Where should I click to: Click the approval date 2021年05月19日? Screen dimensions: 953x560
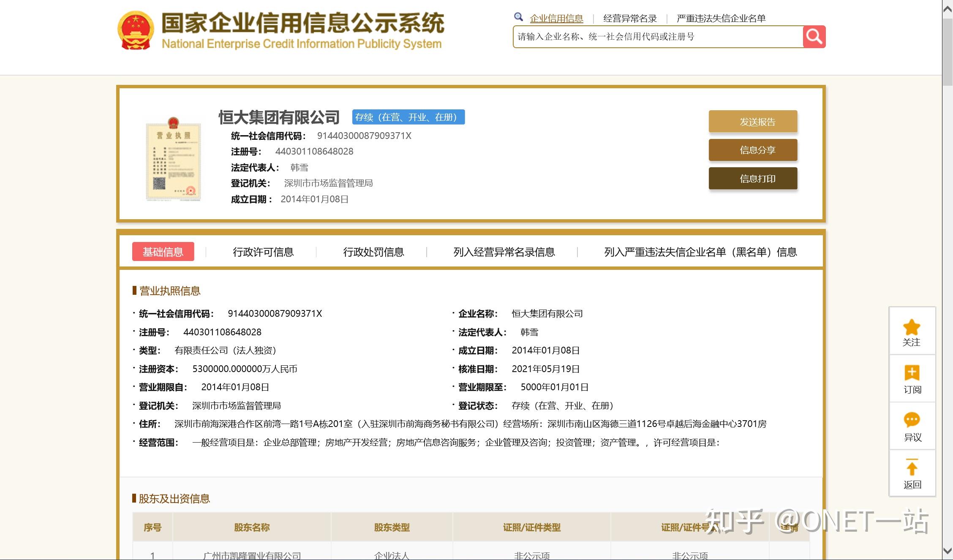(x=546, y=369)
